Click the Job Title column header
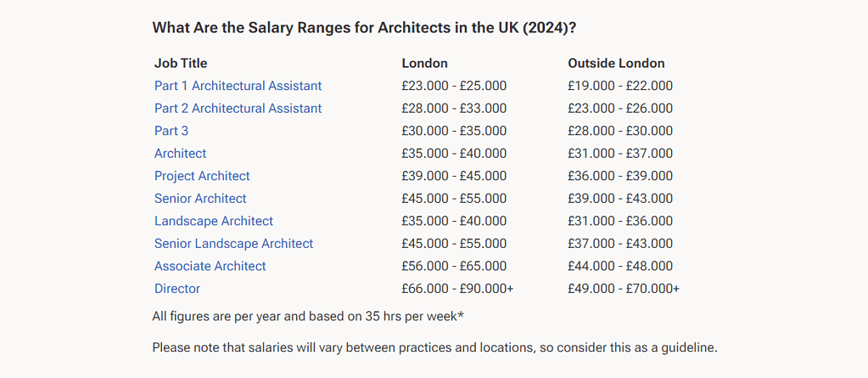The height and width of the screenshot is (378, 868). [181, 63]
